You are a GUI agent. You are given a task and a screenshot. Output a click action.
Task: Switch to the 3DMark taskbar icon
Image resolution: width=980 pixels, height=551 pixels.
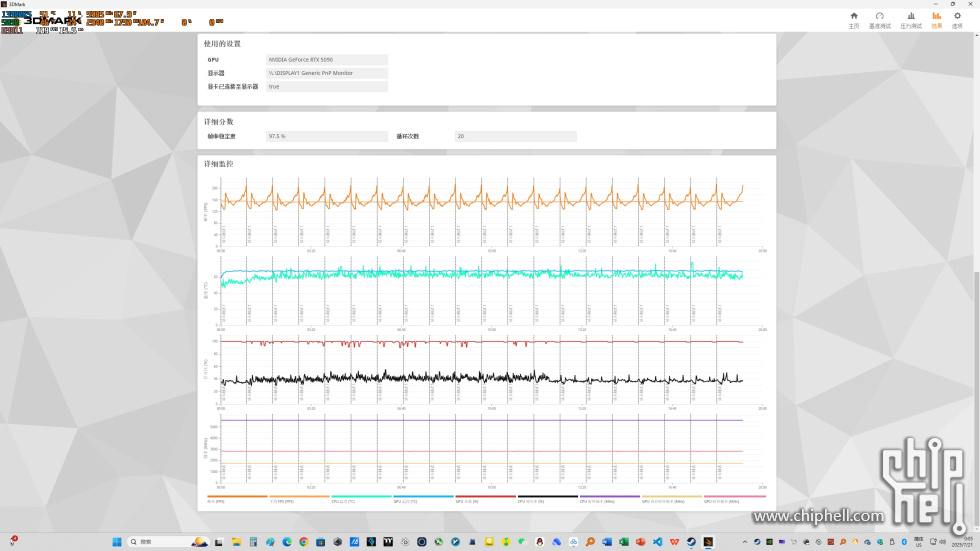[709, 542]
